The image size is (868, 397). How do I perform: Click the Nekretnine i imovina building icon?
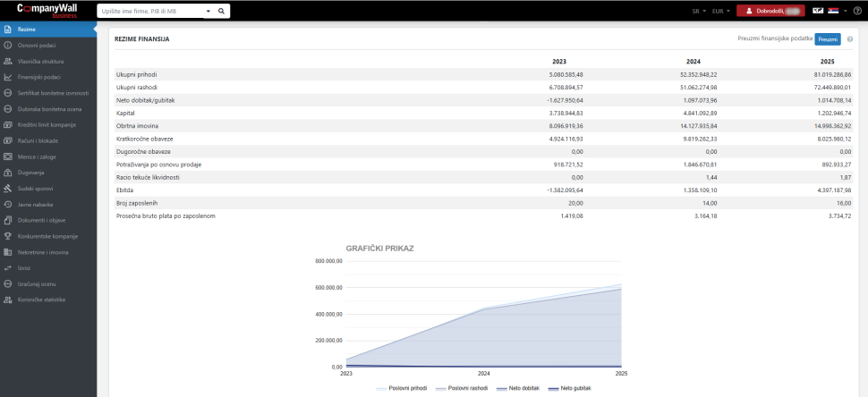[8, 252]
